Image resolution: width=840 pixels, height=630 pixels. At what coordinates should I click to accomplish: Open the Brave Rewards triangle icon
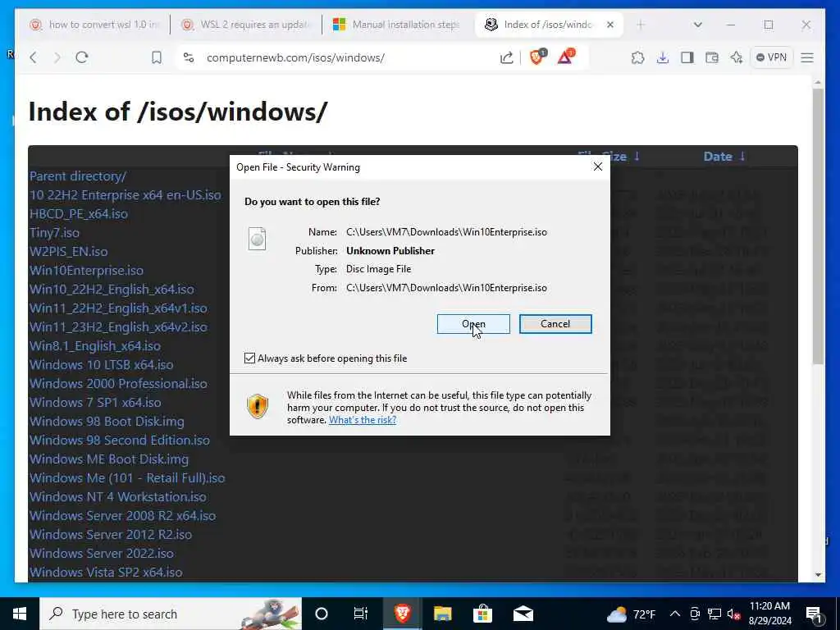tap(565, 57)
